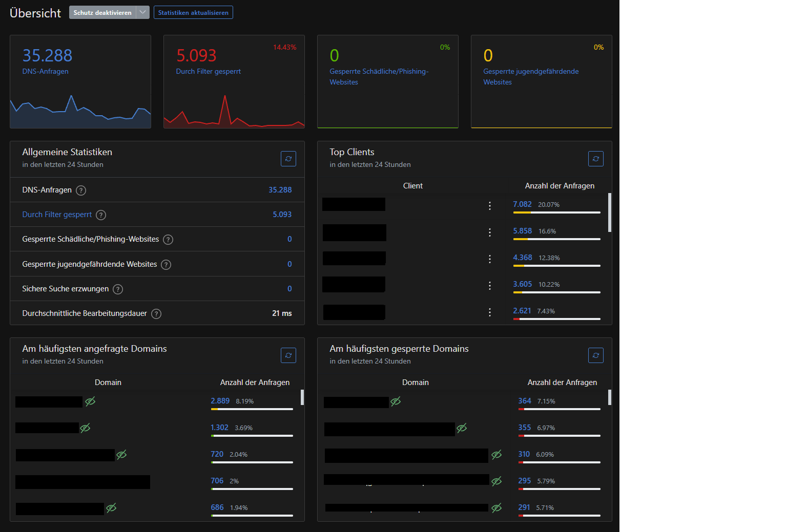Click Statistiken aktualisieren button
This screenshot has height=532, width=787.
(193, 12)
